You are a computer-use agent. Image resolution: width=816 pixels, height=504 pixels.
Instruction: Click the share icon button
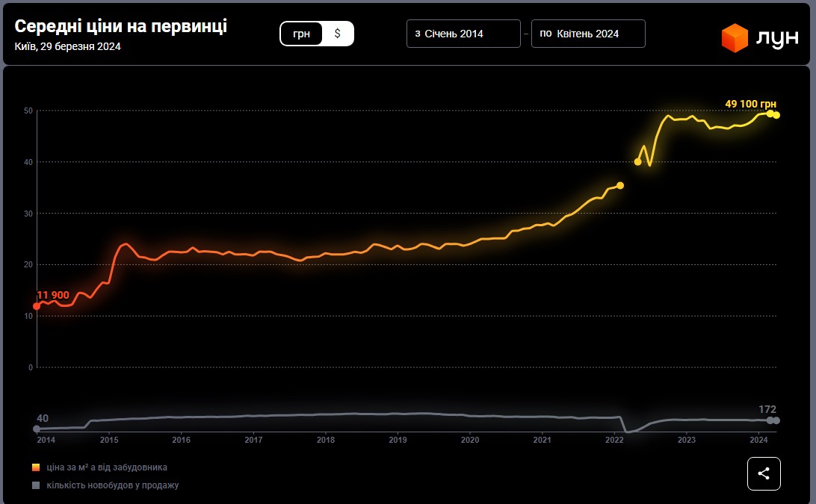click(764, 473)
